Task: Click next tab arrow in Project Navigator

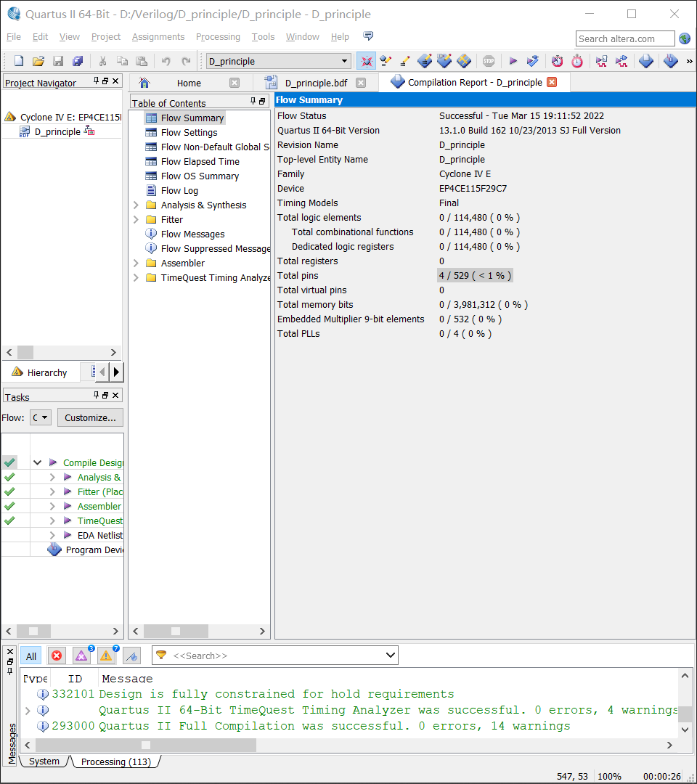Action: coord(116,372)
